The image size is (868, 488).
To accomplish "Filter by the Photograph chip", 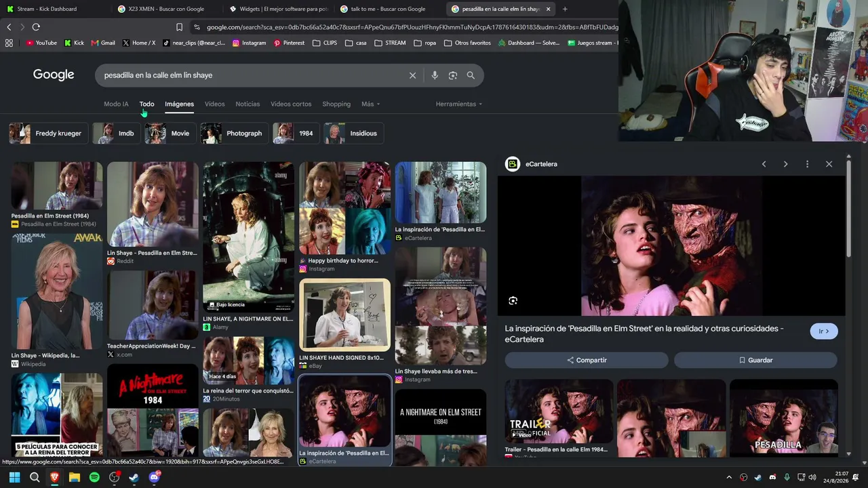I will click(x=233, y=134).
